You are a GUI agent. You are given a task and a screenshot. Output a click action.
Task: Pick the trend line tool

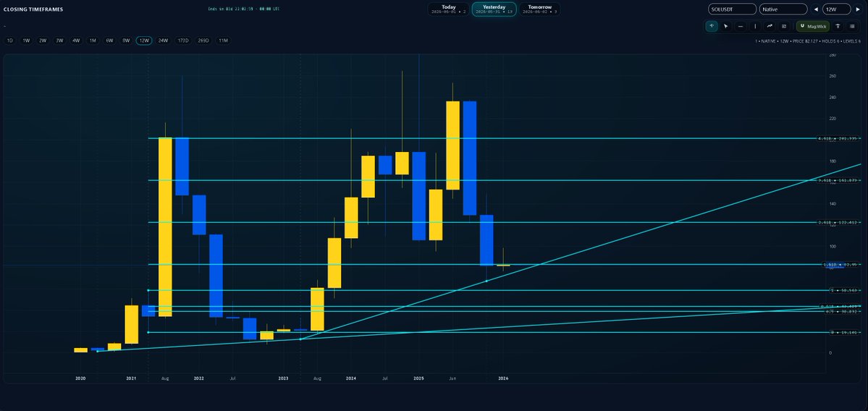coord(770,26)
